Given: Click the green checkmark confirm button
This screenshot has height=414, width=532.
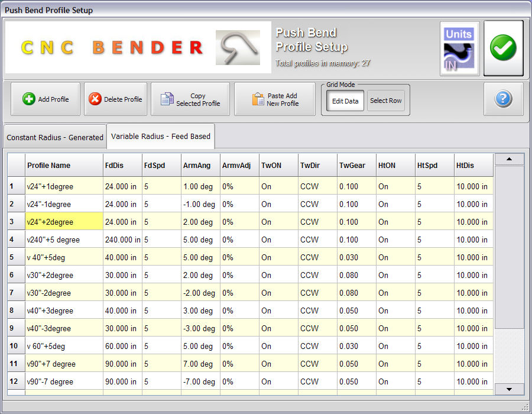Looking at the screenshot, I should pos(503,48).
